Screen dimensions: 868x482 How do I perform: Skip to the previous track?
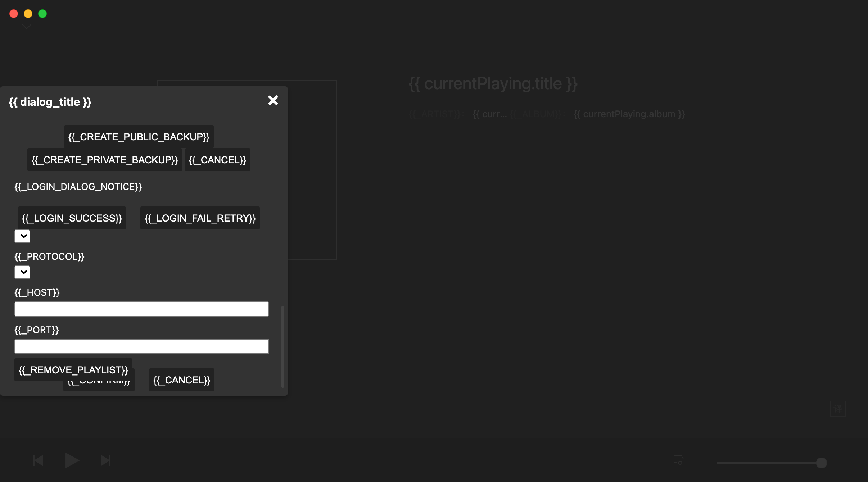(38, 460)
